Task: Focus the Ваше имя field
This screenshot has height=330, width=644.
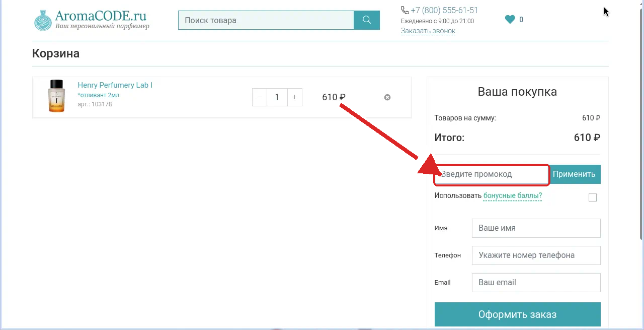Action: coord(536,228)
